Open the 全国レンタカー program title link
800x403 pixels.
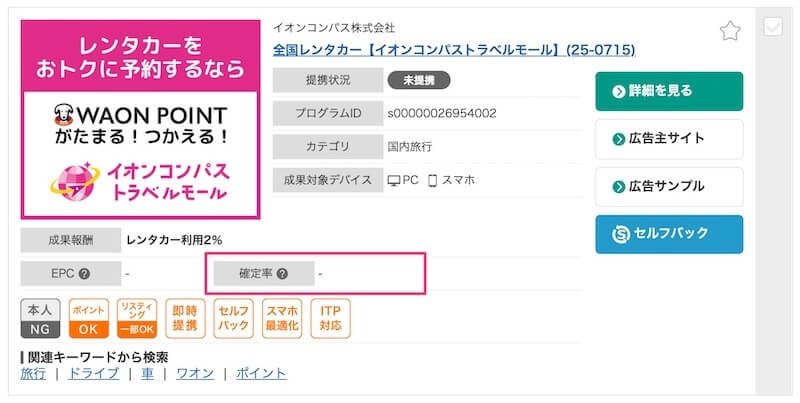tap(454, 49)
